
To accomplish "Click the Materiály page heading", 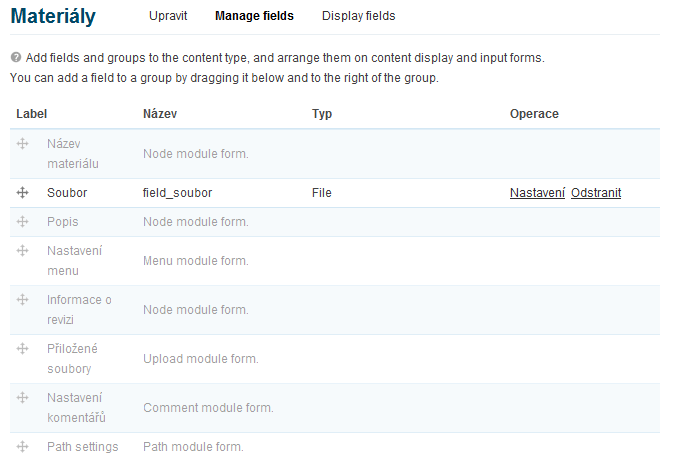I will 68,16.
